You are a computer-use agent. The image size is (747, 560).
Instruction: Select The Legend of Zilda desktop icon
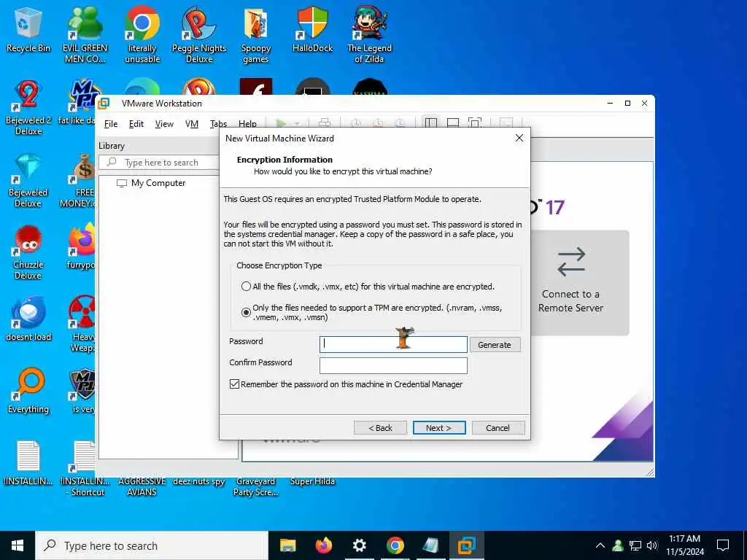(369, 34)
